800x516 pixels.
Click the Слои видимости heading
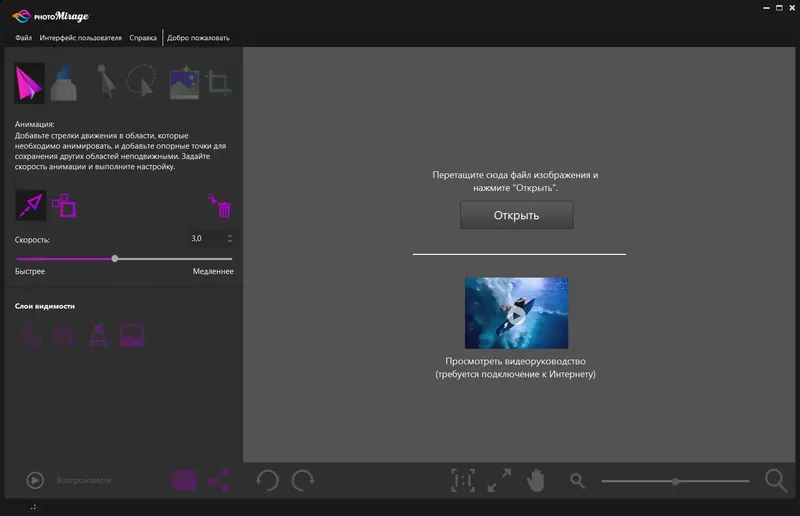[x=45, y=306]
